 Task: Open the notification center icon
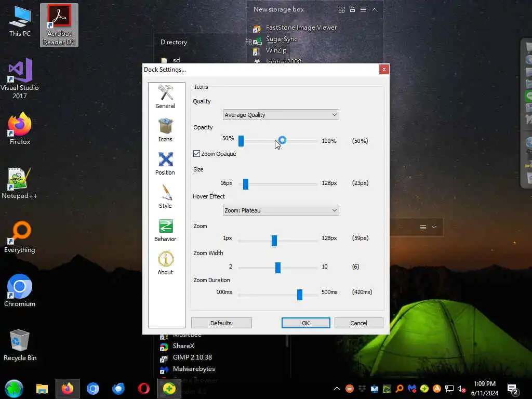pyautogui.click(x=513, y=389)
